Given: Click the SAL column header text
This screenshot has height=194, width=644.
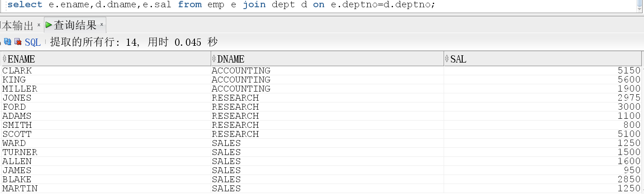Looking at the screenshot, I should click(458, 59).
